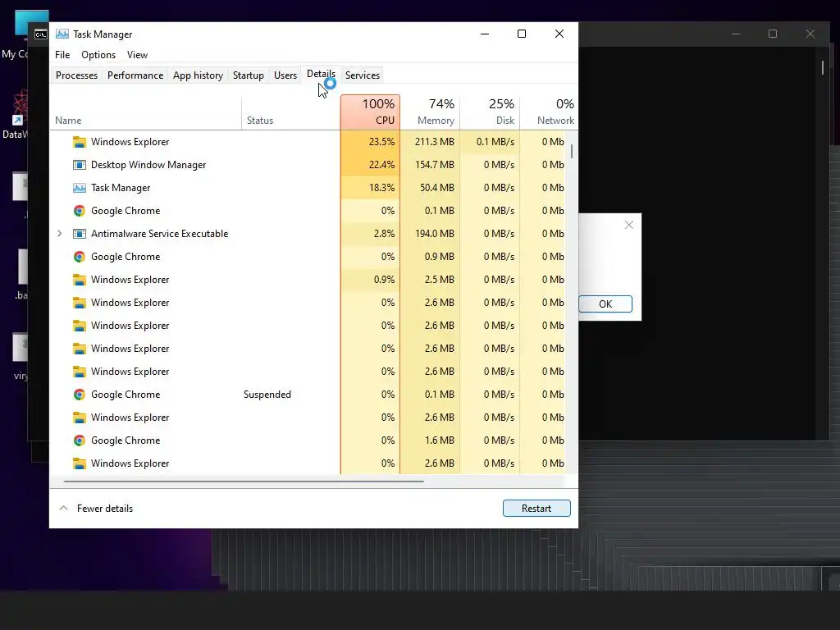Click the 154.7 MB memory value
The height and width of the screenshot is (630, 840).
[435, 165]
